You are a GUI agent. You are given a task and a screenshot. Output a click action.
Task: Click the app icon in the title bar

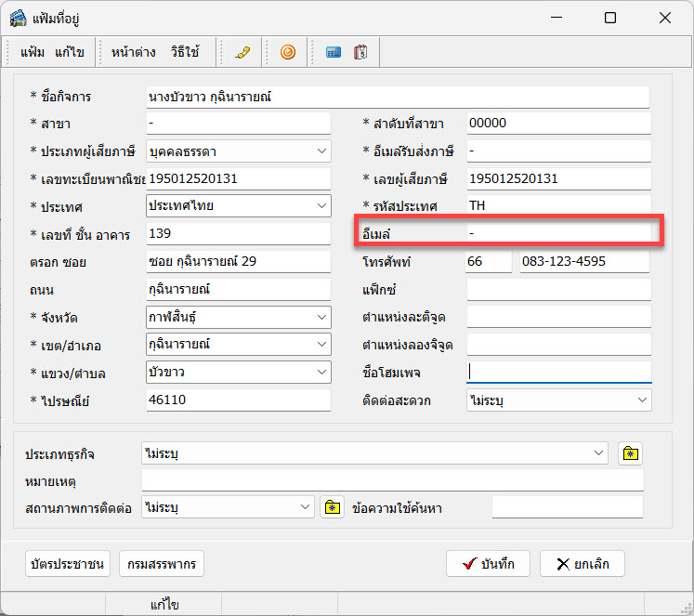coord(18,18)
